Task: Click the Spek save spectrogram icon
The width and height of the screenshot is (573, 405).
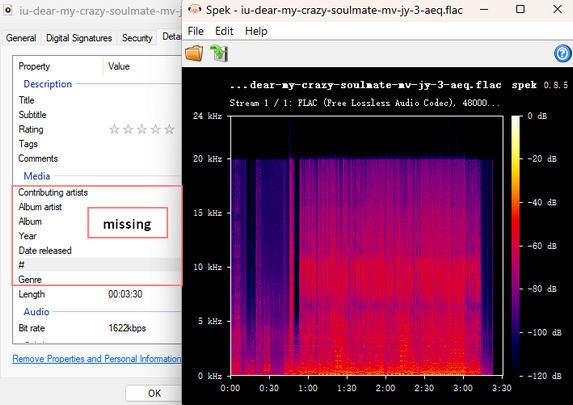Action: pyautogui.click(x=219, y=53)
